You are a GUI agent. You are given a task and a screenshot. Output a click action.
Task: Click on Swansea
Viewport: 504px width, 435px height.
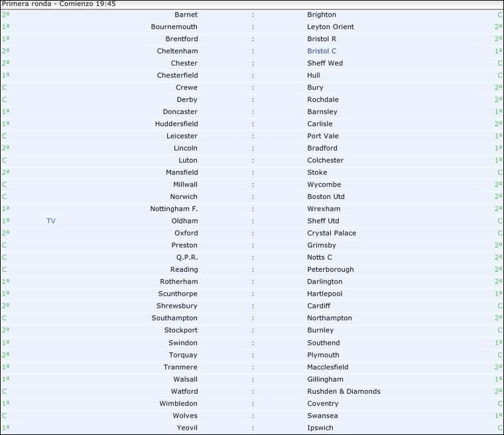[x=322, y=416]
